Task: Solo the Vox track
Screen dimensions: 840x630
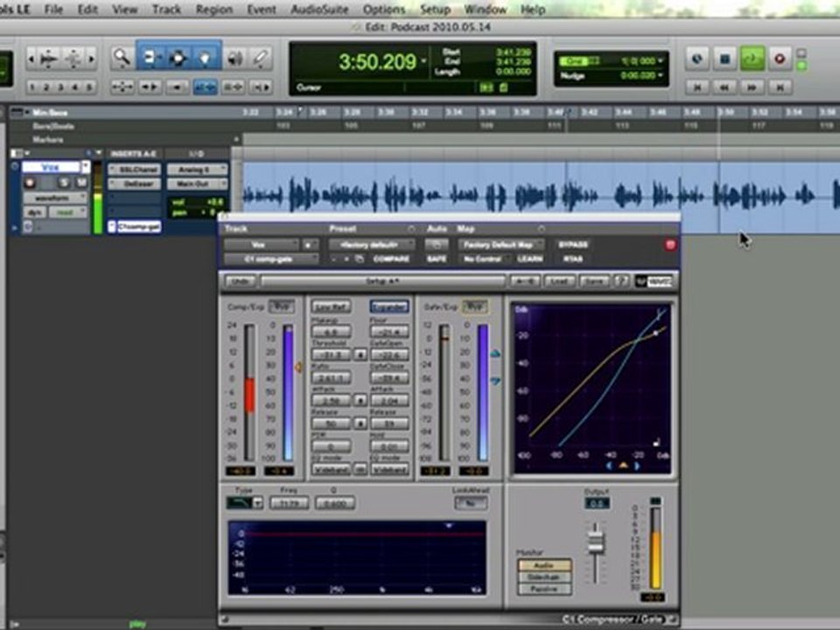Action: tap(64, 183)
